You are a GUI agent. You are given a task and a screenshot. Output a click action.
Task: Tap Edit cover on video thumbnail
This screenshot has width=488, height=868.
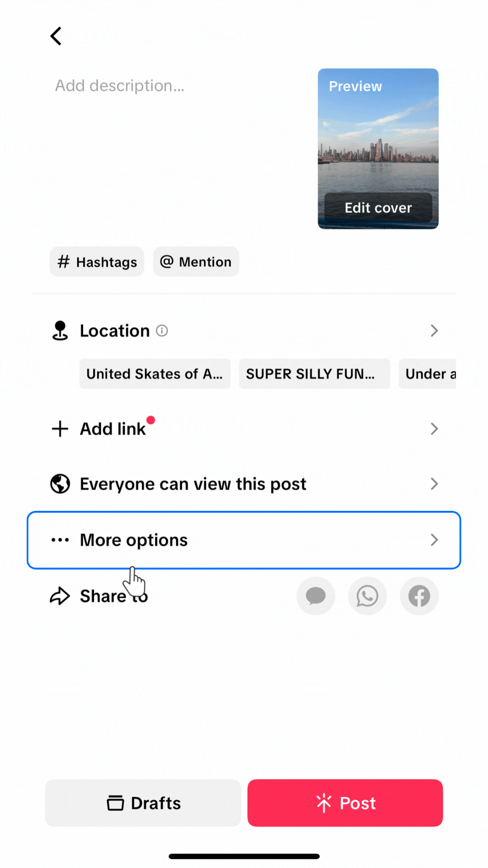[378, 208]
